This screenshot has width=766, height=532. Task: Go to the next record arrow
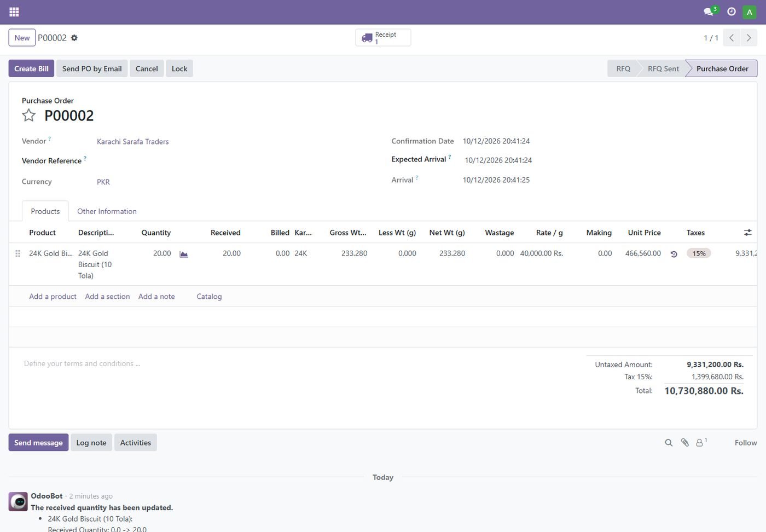coord(748,38)
